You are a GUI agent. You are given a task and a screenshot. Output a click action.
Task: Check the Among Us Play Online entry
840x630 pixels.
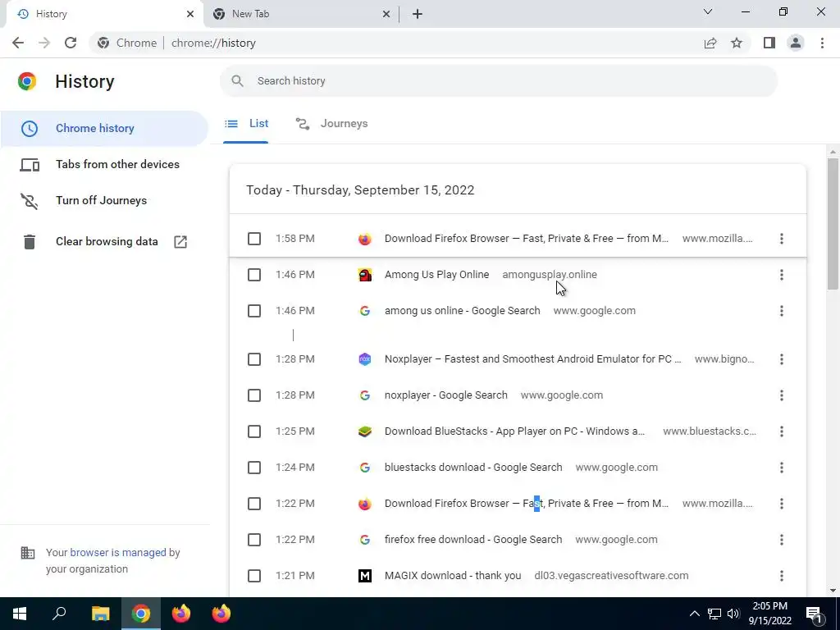coord(254,275)
